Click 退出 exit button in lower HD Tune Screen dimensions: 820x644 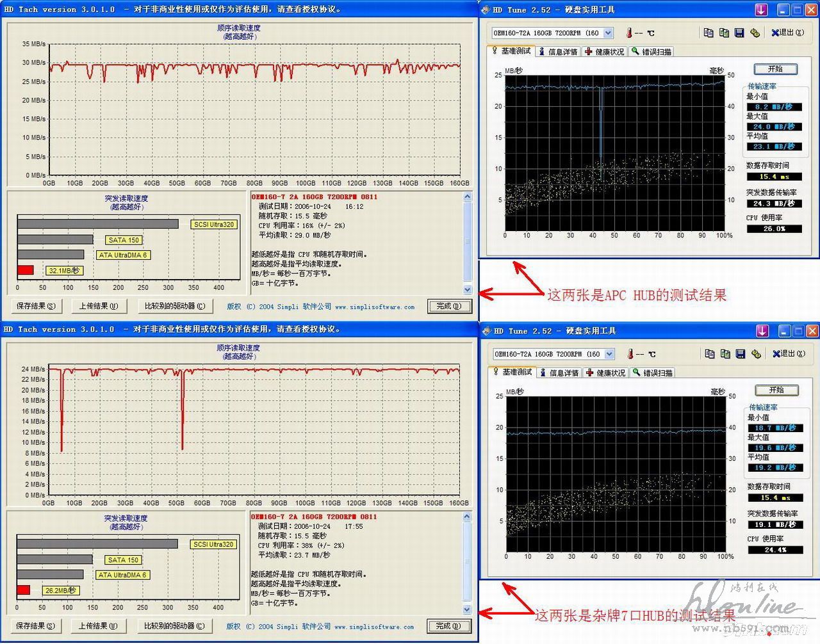pyautogui.click(x=787, y=353)
